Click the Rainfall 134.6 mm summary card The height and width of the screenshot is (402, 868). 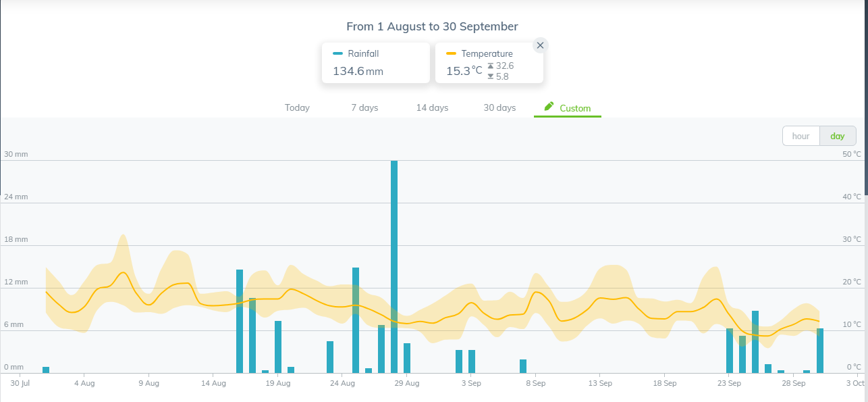[x=376, y=63]
